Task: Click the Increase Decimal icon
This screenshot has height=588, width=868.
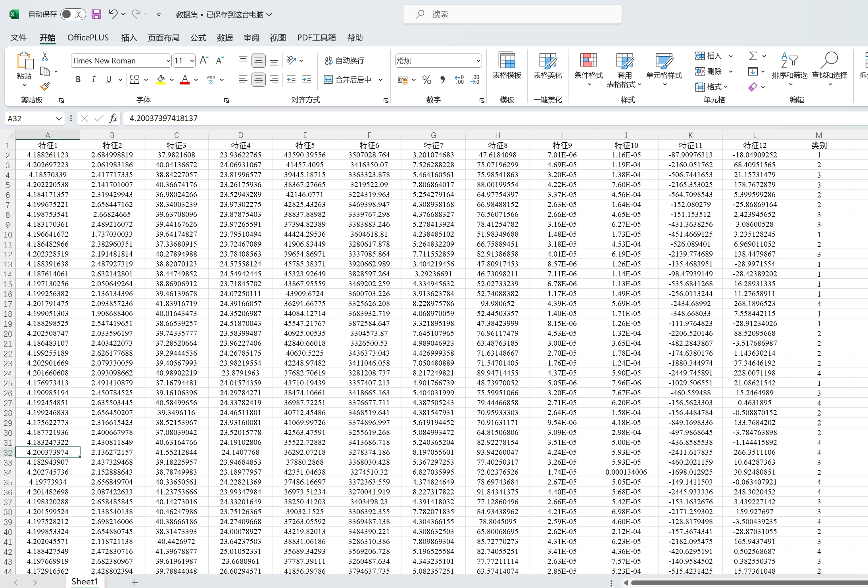Action: [x=459, y=80]
